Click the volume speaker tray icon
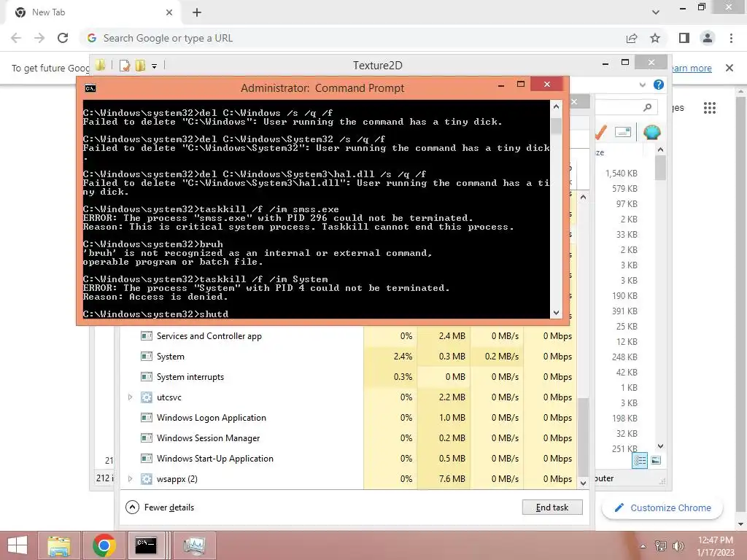The width and height of the screenshot is (747, 560). coord(678,546)
